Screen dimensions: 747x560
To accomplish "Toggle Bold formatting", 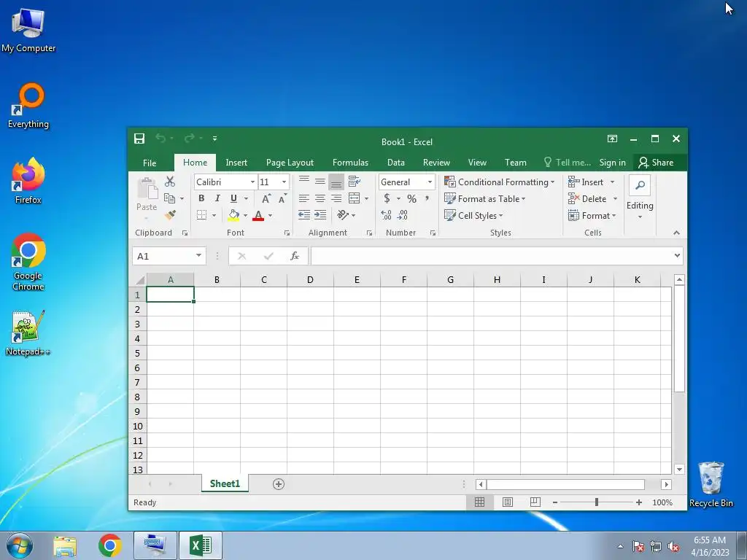I will [x=201, y=198].
